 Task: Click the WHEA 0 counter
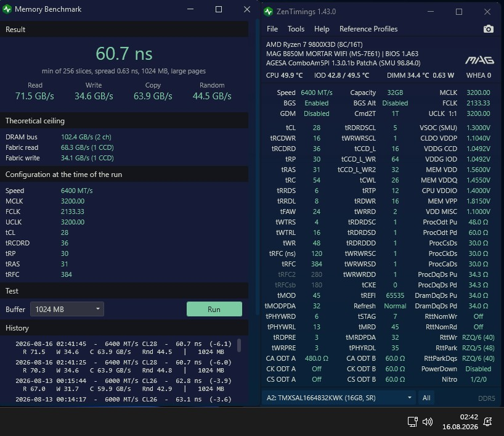pyautogui.click(x=479, y=76)
